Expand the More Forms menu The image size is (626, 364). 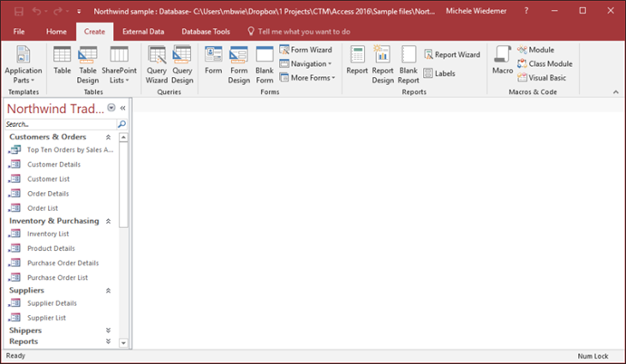click(x=307, y=78)
